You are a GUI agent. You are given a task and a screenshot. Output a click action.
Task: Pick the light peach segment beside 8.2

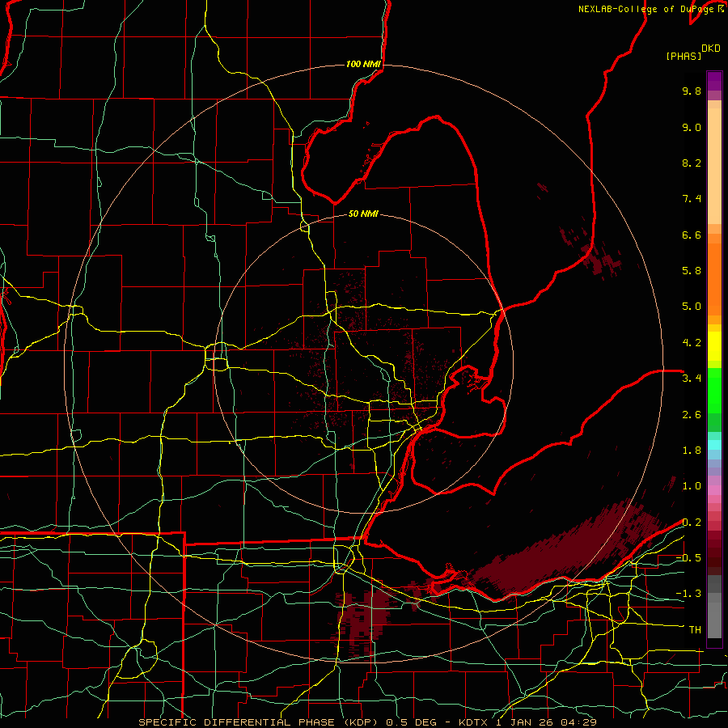(x=714, y=166)
